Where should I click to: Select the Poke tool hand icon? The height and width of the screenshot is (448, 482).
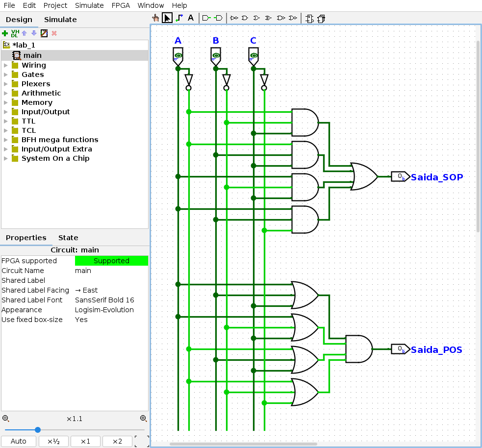pos(155,18)
